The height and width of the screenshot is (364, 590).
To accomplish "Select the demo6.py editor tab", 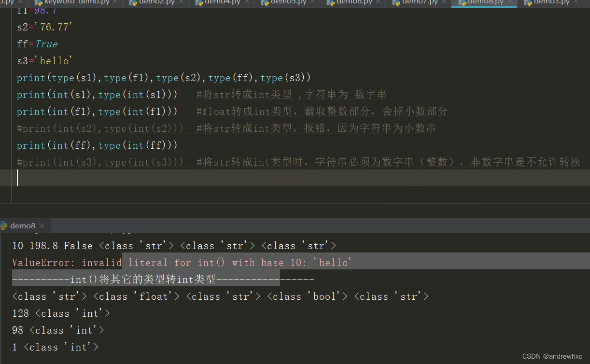I will pos(354,2).
